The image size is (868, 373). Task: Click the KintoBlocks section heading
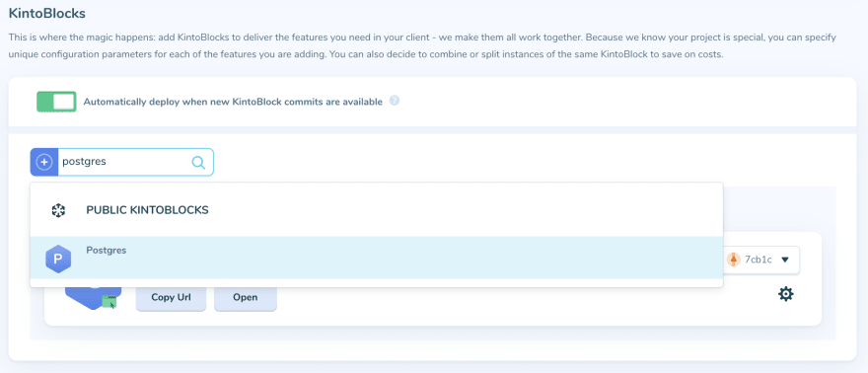coord(47,13)
